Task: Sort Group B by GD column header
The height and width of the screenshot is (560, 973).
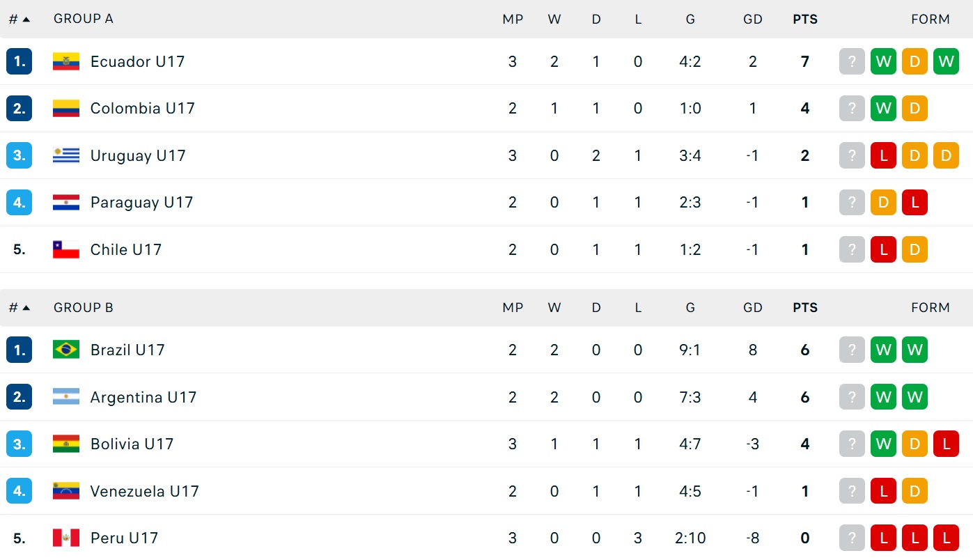Action: click(x=753, y=308)
